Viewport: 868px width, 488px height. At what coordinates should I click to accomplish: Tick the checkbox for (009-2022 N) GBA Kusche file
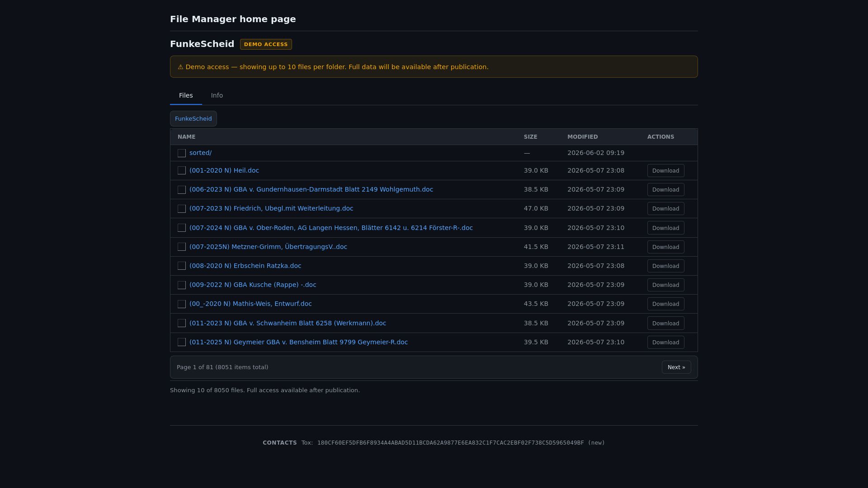click(182, 285)
